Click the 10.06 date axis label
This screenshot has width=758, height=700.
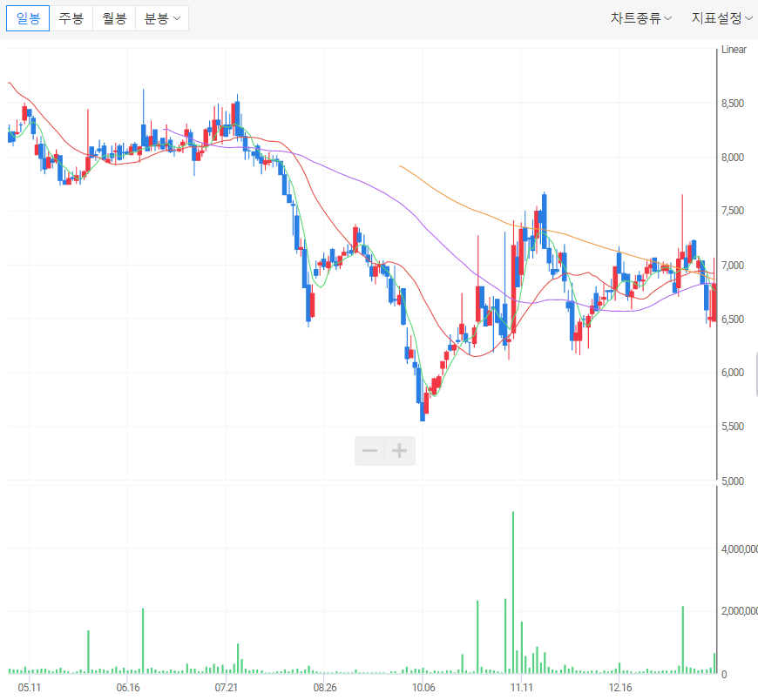click(x=423, y=688)
